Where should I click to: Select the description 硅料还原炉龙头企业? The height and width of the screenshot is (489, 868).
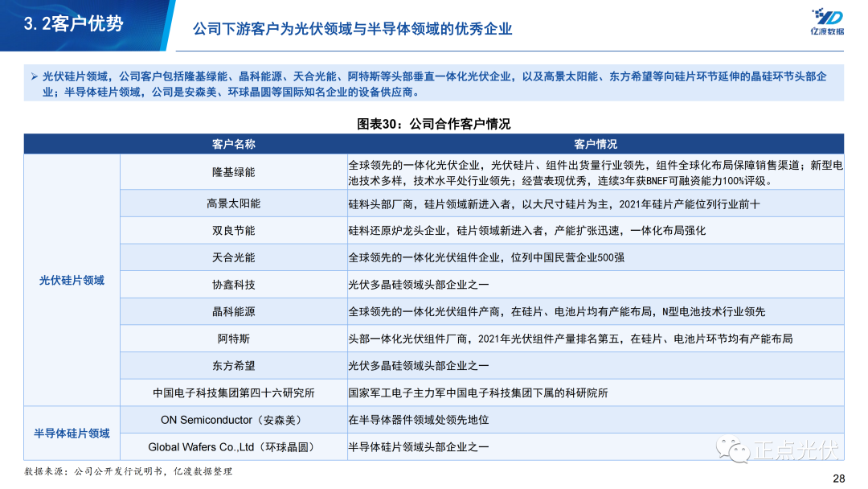click(527, 230)
